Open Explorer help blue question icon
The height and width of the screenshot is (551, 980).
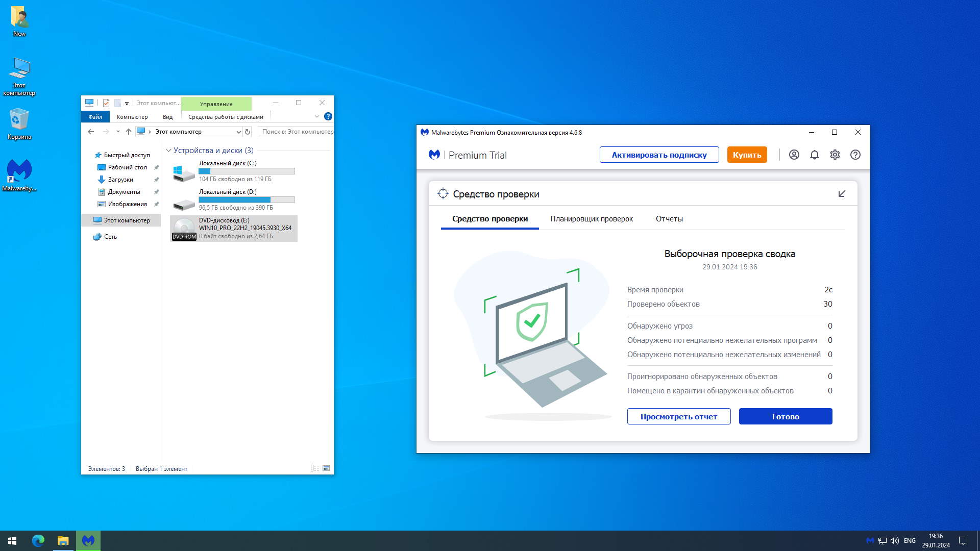click(328, 116)
